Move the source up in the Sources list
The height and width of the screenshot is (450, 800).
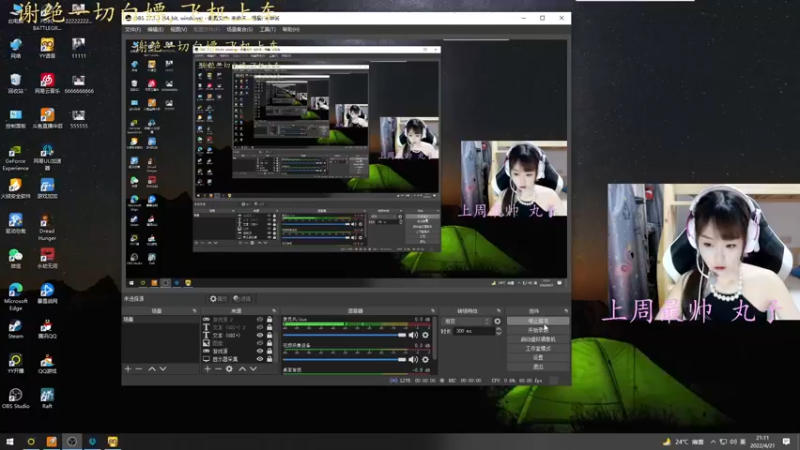[242, 368]
